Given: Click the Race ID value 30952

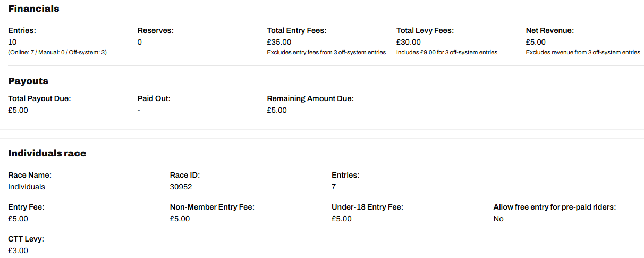Looking at the screenshot, I should pyautogui.click(x=181, y=187).
